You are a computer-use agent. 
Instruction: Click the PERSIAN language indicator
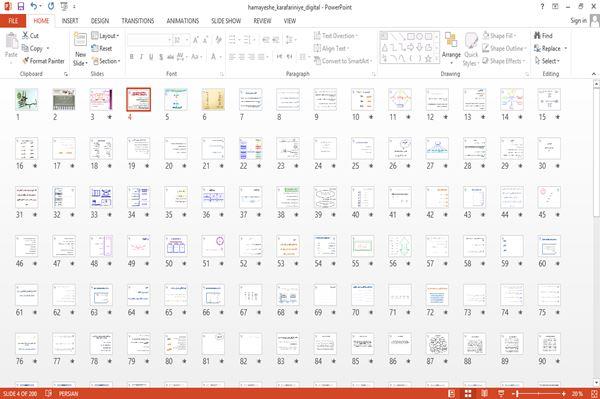tap(68, 394)
